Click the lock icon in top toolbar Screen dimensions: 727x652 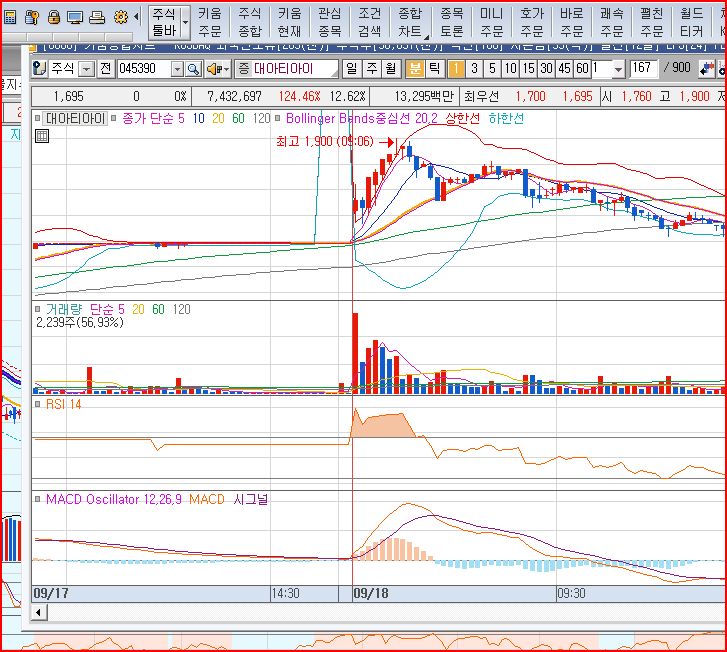[53, 17]
